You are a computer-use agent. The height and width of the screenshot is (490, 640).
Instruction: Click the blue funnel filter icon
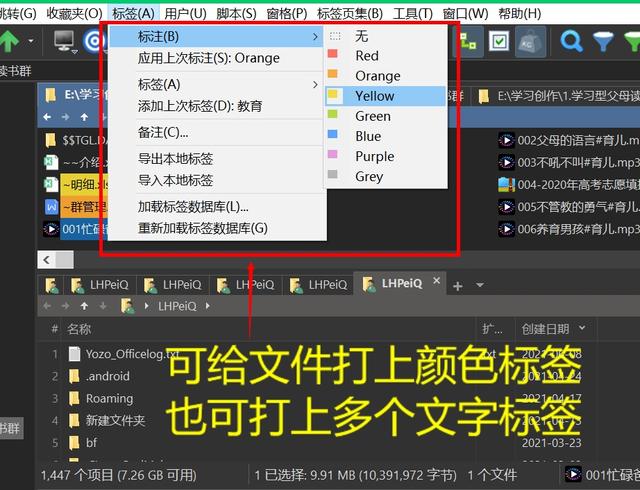[603, 42]
